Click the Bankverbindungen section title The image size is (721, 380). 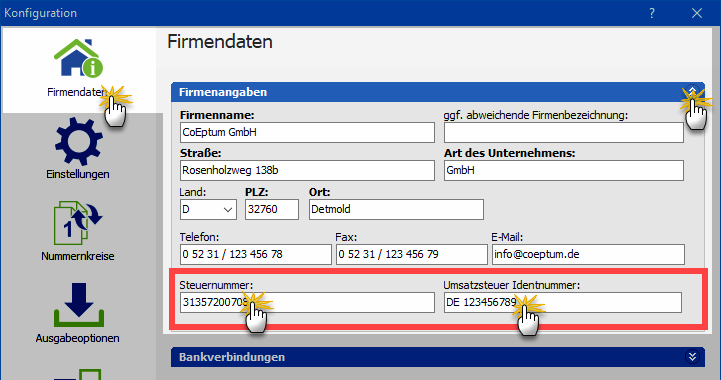(232, 357)
